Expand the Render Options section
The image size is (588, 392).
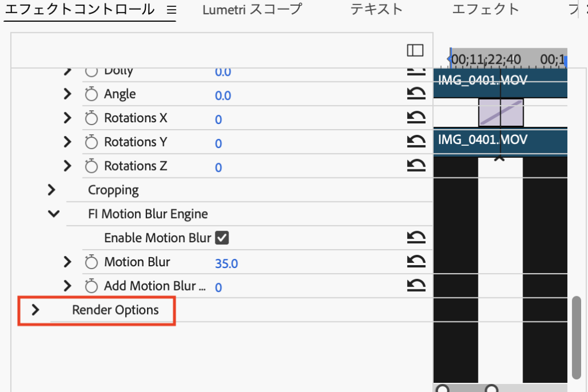pos(36,310)
